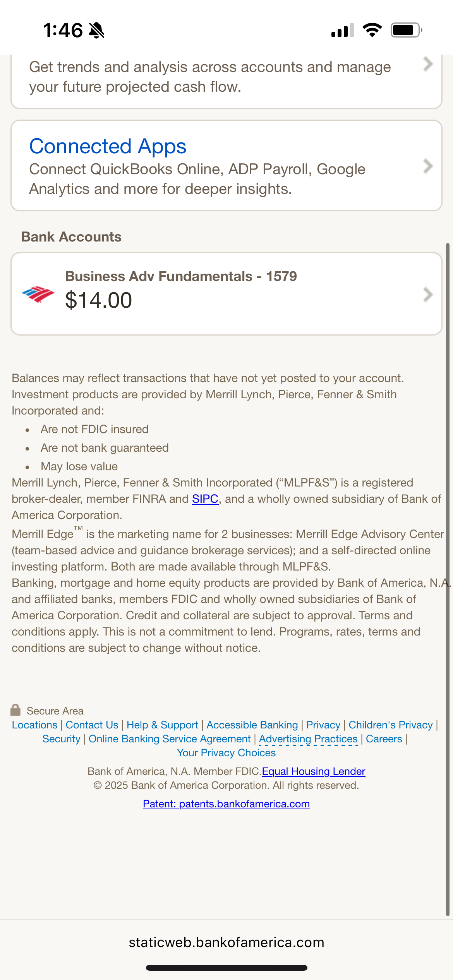The width and height of the screenshot is (453, 980).
Task: Tap the Wi-Fi status icon
Action: (x=372, y=30)
